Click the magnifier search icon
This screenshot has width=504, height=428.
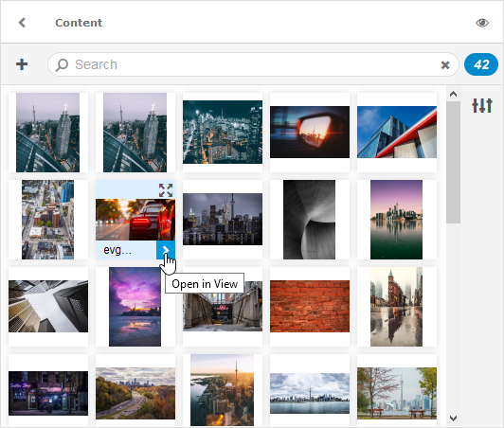coord(62,64)
